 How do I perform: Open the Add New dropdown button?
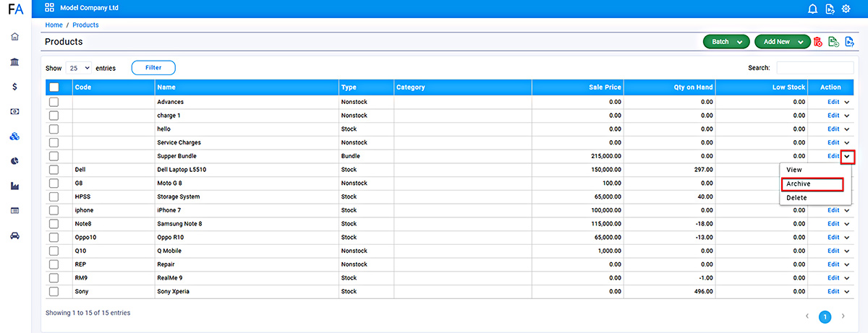pyautogui.click(x=783, y=42)
